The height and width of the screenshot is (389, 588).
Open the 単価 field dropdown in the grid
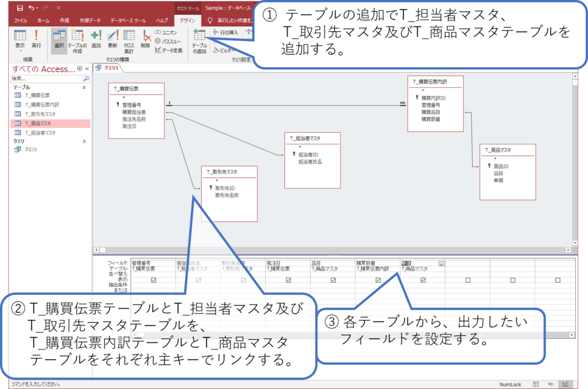442,264
